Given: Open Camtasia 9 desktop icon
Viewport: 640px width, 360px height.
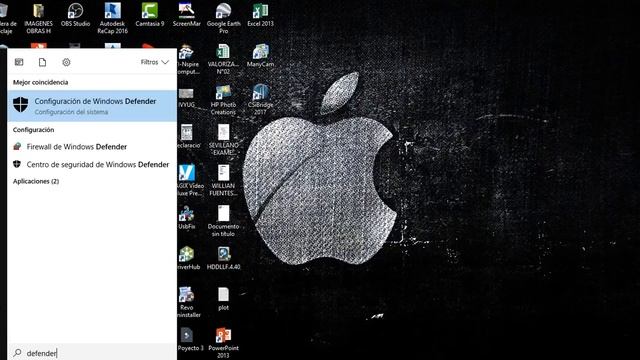Looking at the screenshot, I should [x=150, y=15].
